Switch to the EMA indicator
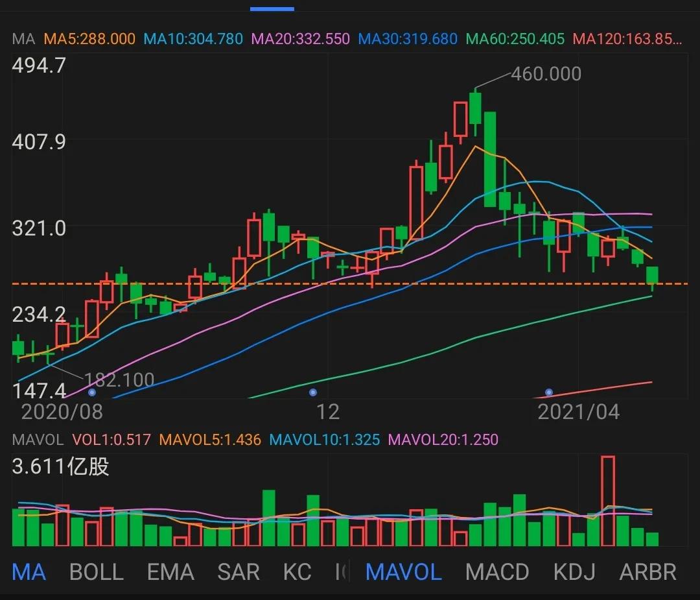The height and width of the screenshot is (600, 700). point(170,572)
